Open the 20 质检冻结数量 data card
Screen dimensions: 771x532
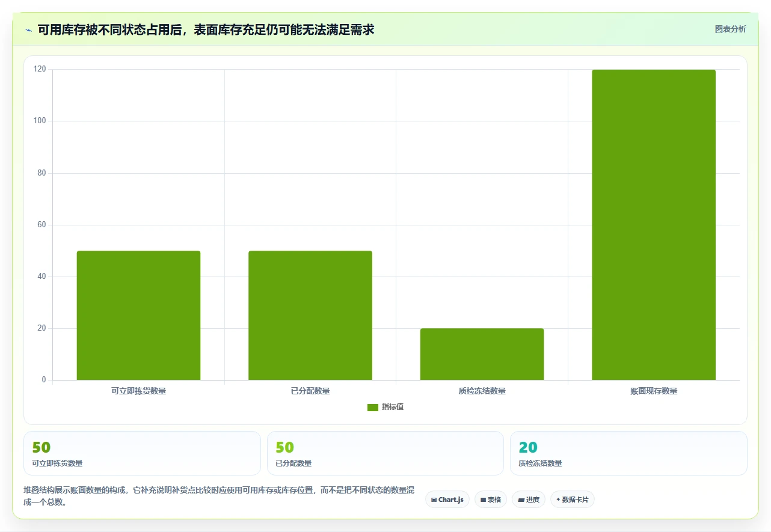pyautogui.click(x=628, y=453)
